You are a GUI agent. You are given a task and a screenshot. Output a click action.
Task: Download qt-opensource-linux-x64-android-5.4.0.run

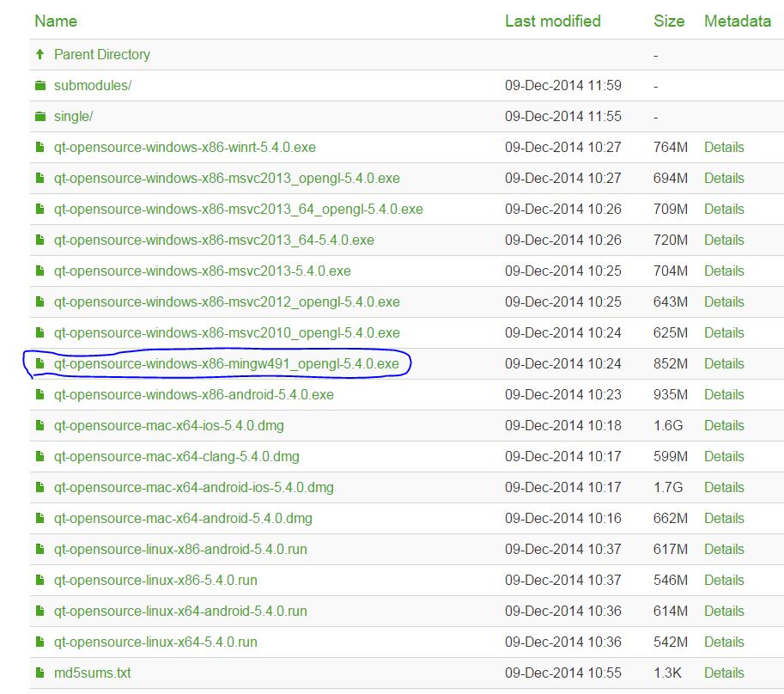pos(180,612)
